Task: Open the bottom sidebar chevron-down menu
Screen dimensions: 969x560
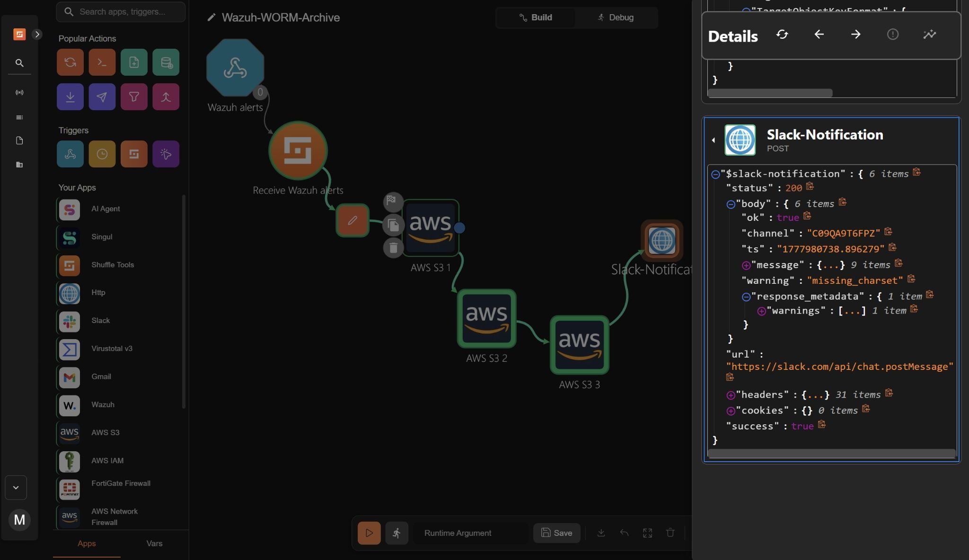Action: pyautogui.click(x=16, y=488)
